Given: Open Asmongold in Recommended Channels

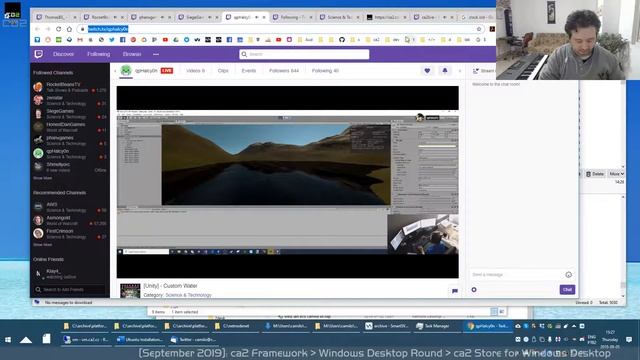Looking at the screenshot, I should point(70,220).
